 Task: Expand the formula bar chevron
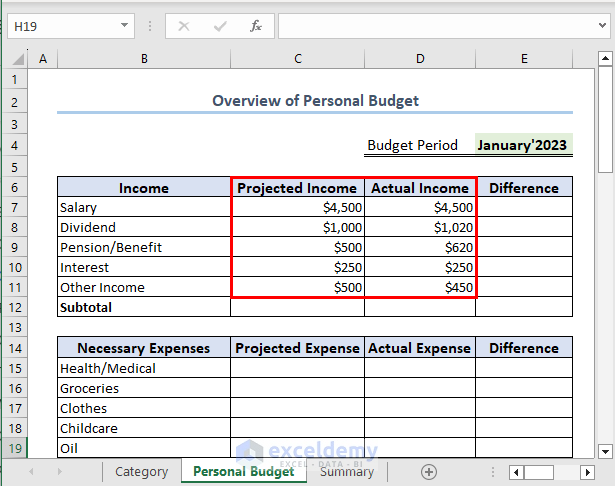pos(602,25)
